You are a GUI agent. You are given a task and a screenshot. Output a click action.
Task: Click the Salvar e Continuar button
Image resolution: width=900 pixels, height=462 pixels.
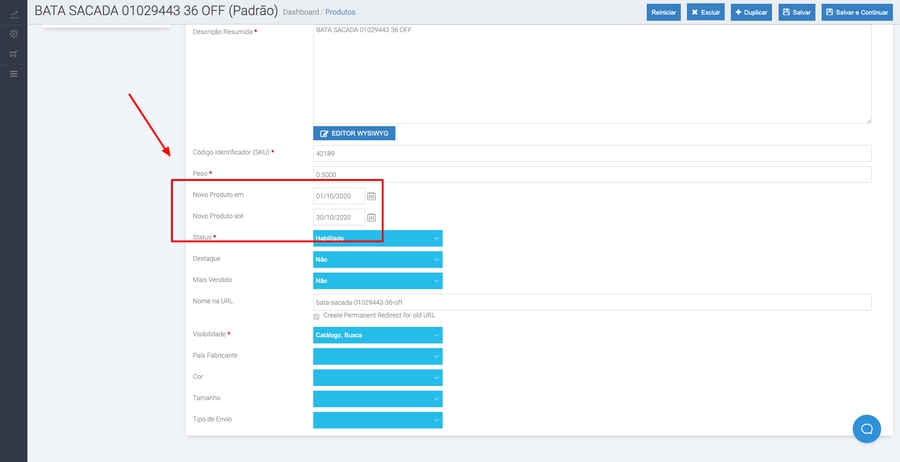[x=857, y=13]
